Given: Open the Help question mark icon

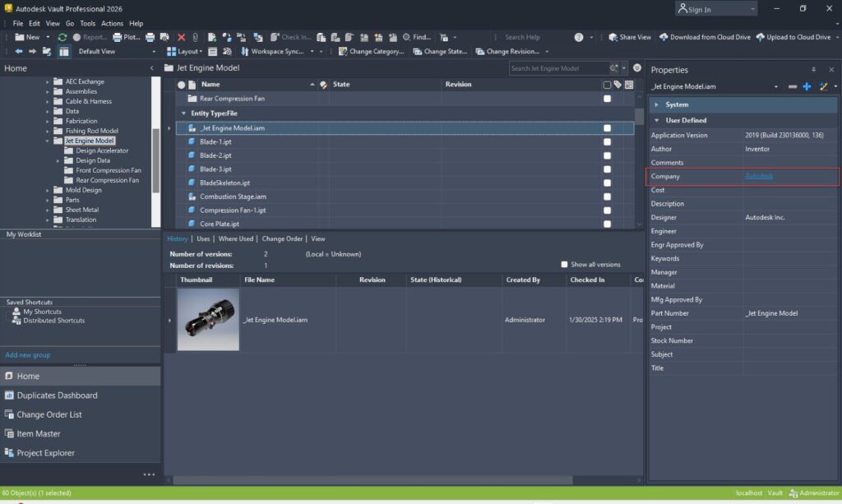Looking at the screenshot, I should 579,37.
